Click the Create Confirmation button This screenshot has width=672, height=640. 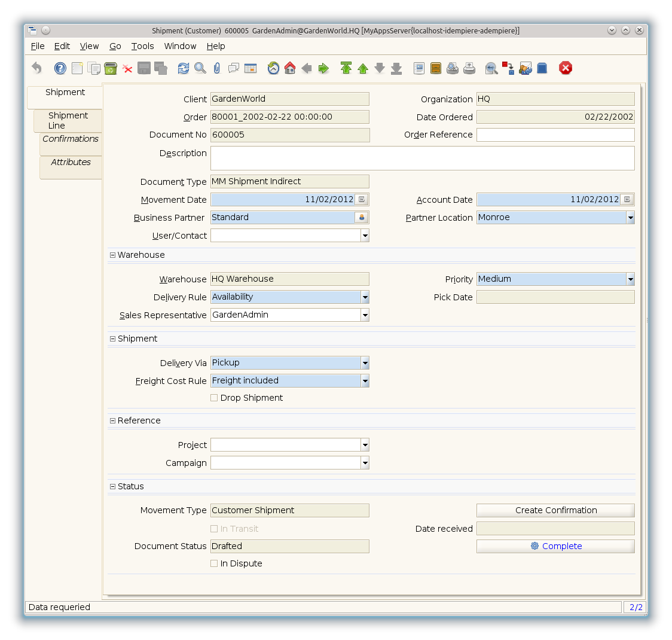point(555,510)
